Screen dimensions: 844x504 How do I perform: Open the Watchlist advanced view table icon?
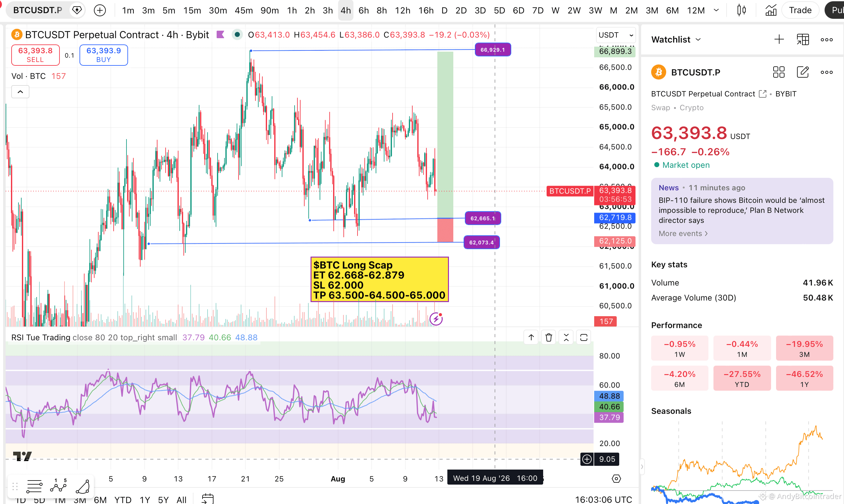coord(803,39)
